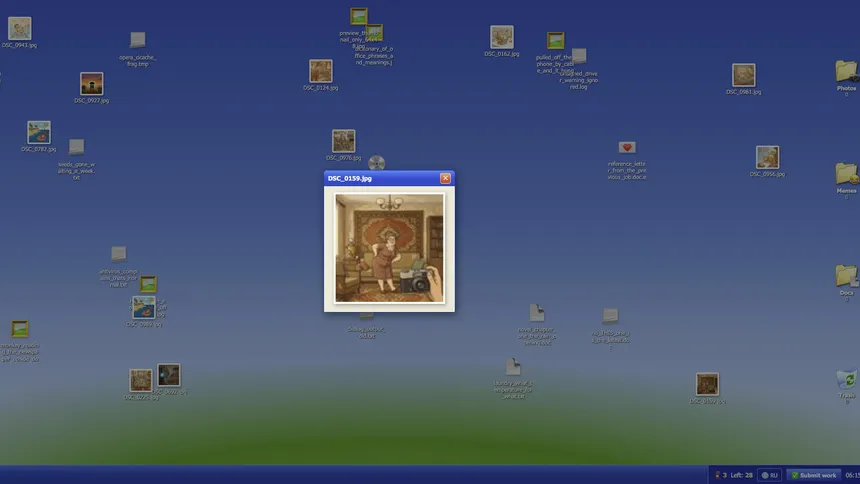Select the dictionary_of_office_phrases_and_meanings file
860x484 pixels.
pyautogui.click(x=375, y=32)
